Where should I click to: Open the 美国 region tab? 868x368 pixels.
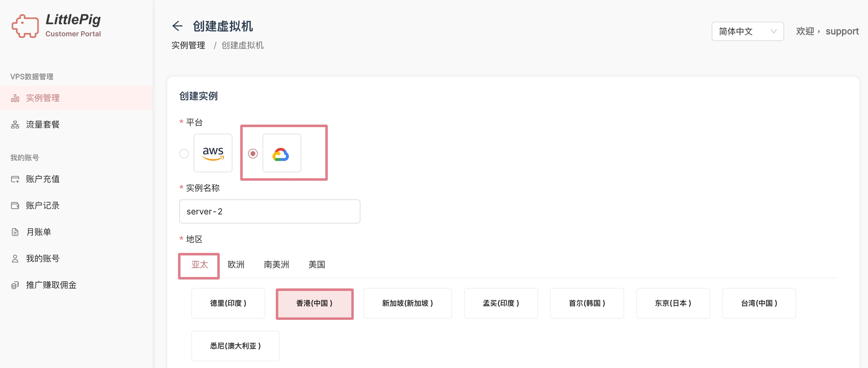(x=316, y=265)
